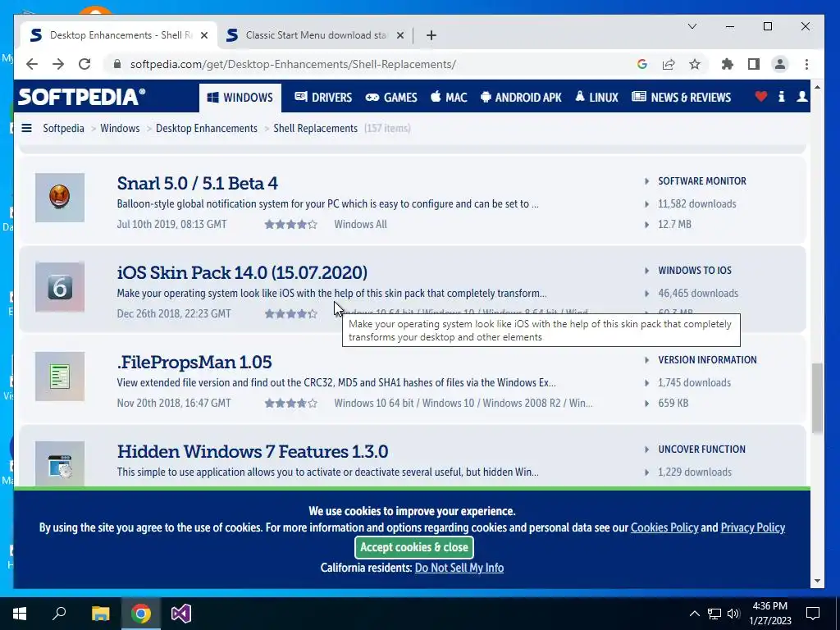Show hidden system tray icons
This screenshot has width=840, height=630.
coord(694,614)
